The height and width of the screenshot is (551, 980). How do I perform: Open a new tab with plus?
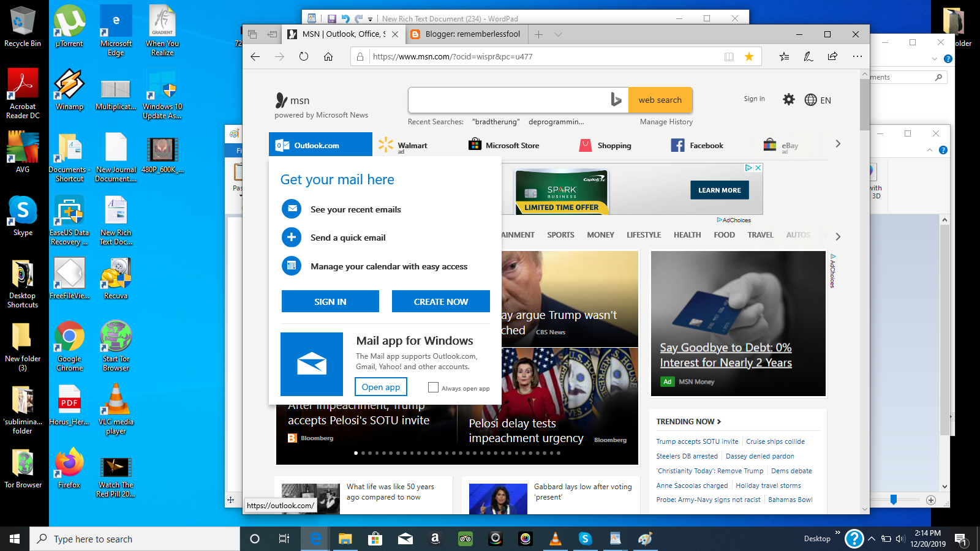[x=538, y=34]
